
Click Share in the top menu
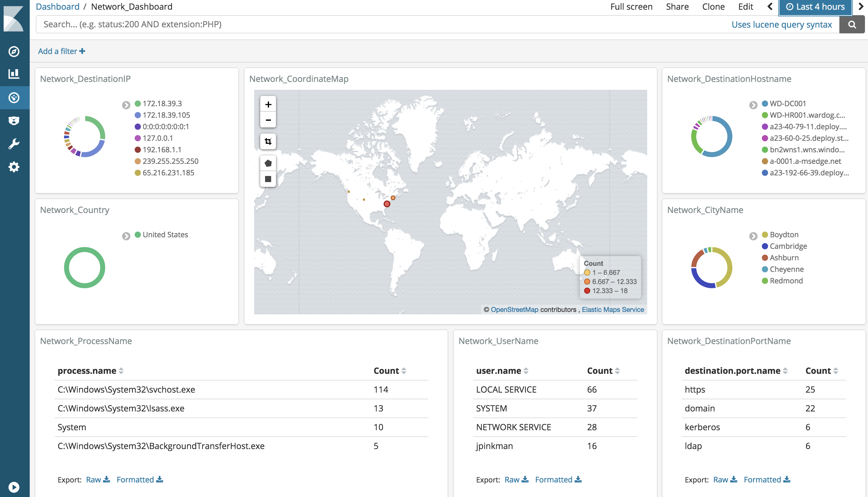677,7
